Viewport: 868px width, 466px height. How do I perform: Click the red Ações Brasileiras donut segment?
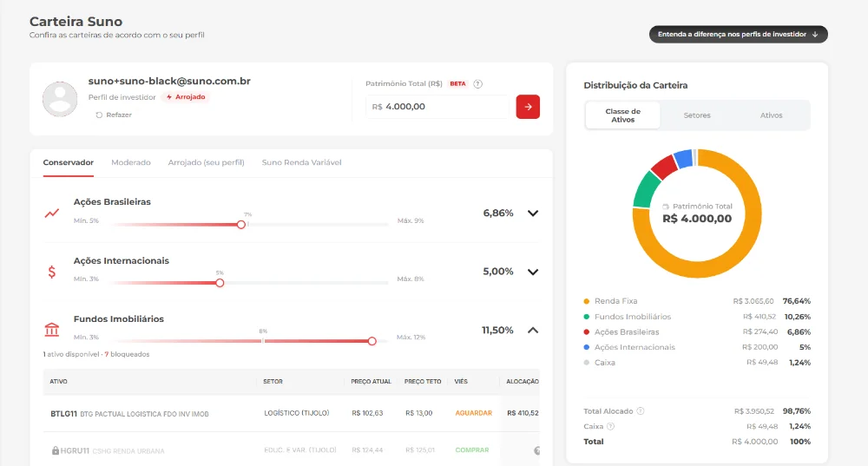pyautogui.click(x=664, y=166)
